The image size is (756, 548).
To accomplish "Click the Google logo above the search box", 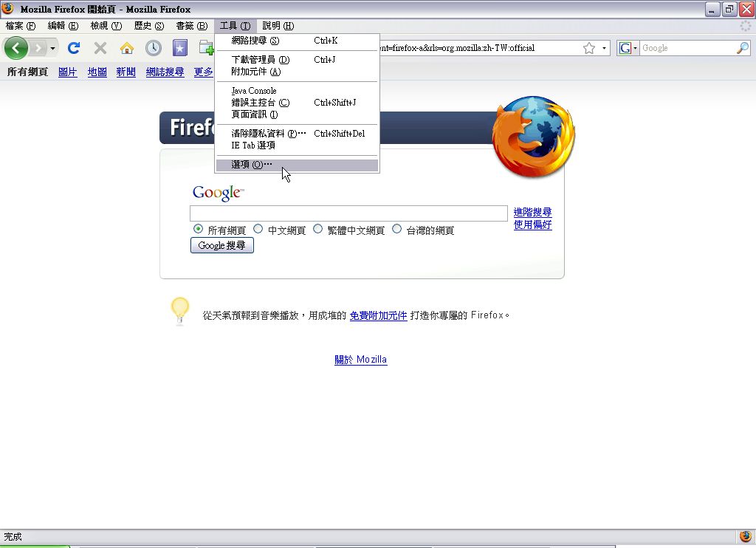I will pos(218,193).
